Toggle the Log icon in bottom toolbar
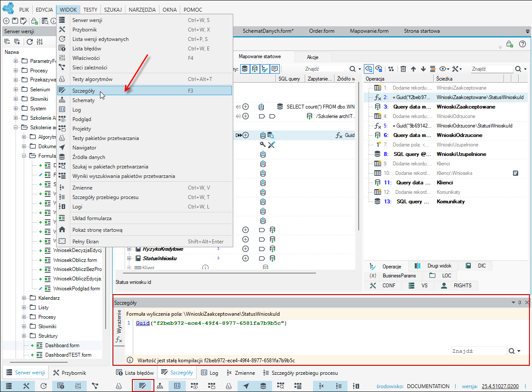Image resolution: width=532 pixels, height=392 pixels. 177,386
